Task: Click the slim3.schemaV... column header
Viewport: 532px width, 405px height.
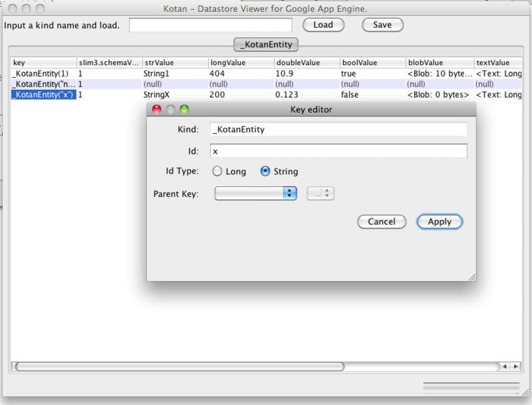Action: [x=110, y=63]
